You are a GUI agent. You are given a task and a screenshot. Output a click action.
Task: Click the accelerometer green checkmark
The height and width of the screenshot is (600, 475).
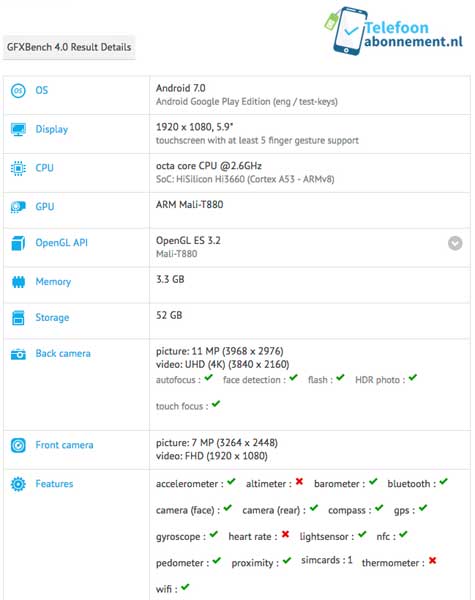coord(231,482)
